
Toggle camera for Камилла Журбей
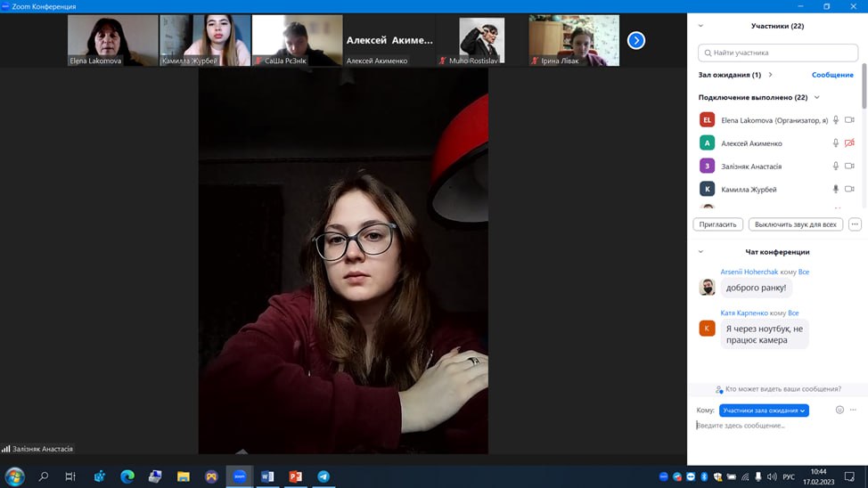[849, 189]
